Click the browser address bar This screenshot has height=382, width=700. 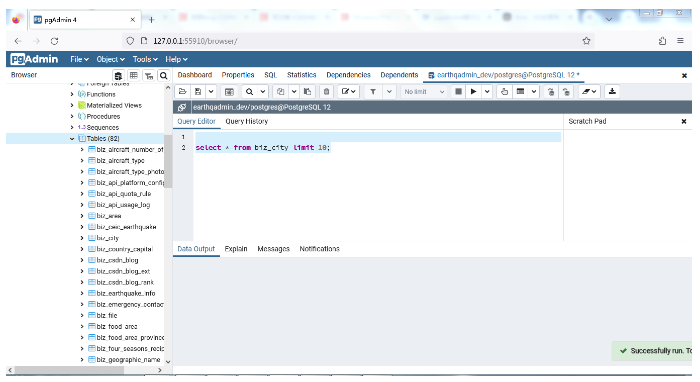point(357,41)
